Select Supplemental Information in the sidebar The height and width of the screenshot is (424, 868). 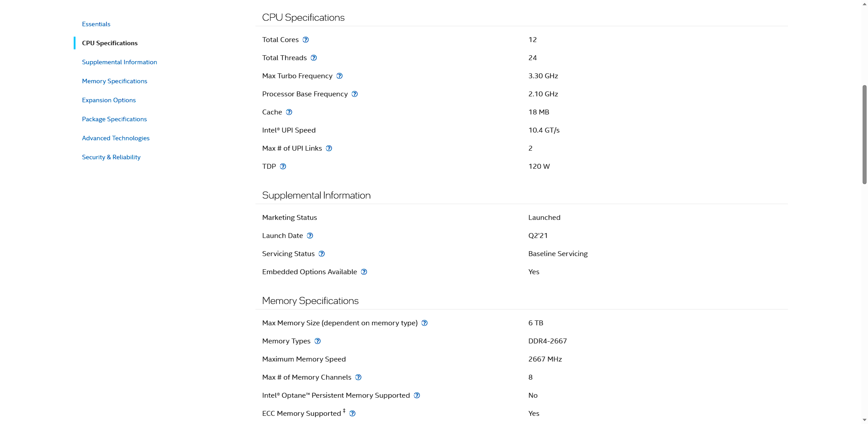119,62
